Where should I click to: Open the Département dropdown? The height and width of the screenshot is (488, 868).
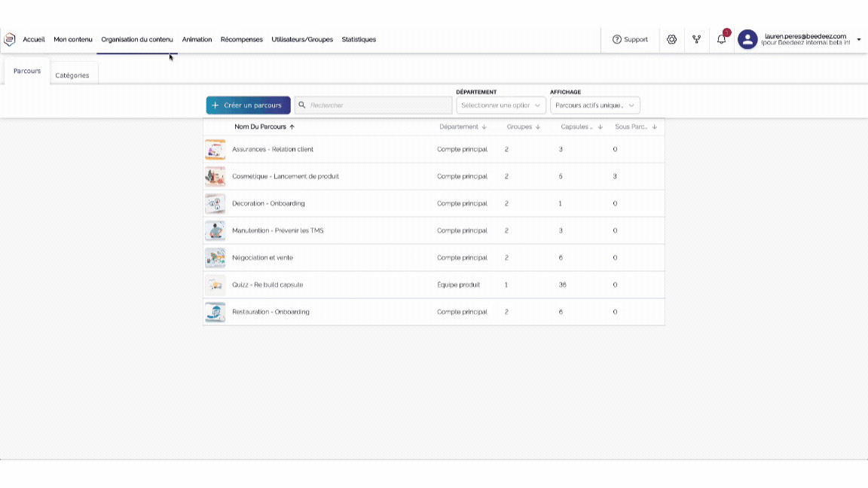500,105
